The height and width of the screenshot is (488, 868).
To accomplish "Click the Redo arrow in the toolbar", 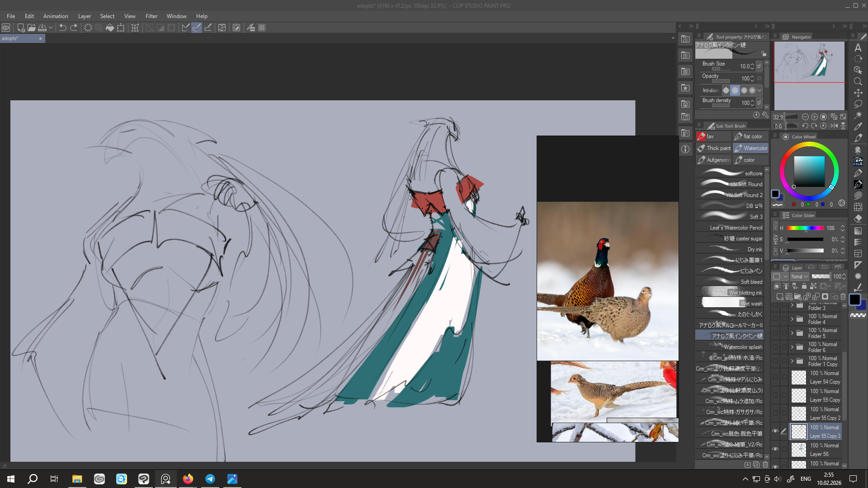I will tap(74, 28).
